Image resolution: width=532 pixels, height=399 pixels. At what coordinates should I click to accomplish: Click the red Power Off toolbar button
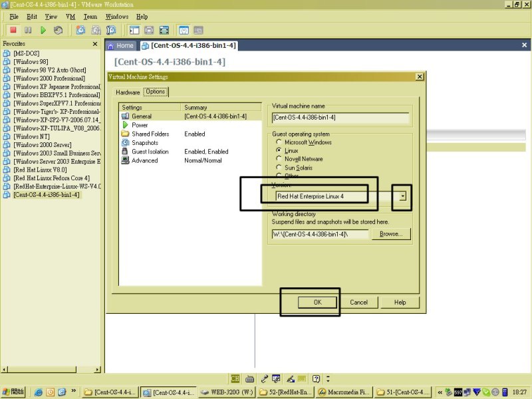click(13, 30)
